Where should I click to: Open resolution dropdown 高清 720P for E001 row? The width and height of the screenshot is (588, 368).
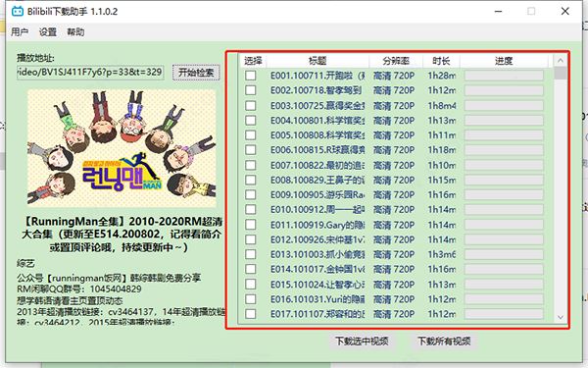394,76
